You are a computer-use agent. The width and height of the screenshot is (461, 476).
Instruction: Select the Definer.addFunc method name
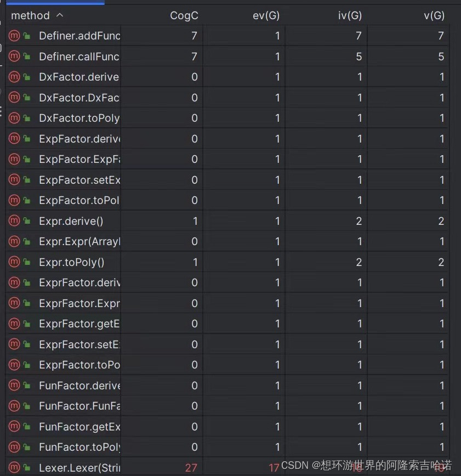tap(79, 36)
